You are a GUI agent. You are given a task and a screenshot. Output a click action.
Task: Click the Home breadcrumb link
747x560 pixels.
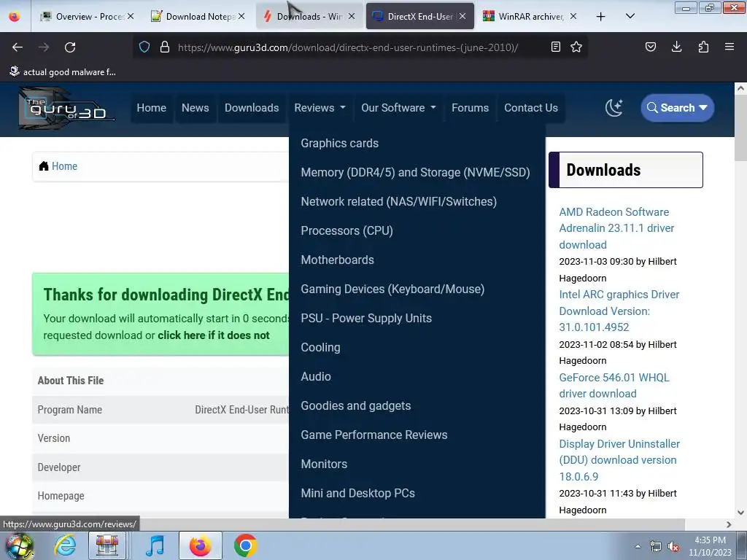tap(64, 166)
